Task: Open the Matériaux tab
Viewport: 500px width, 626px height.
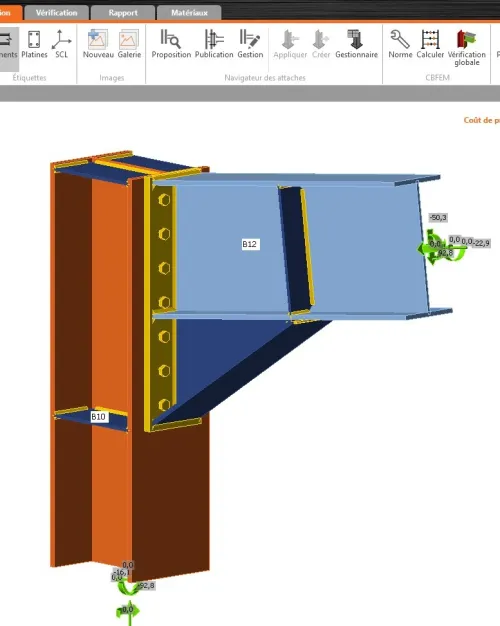Action: 189,13
